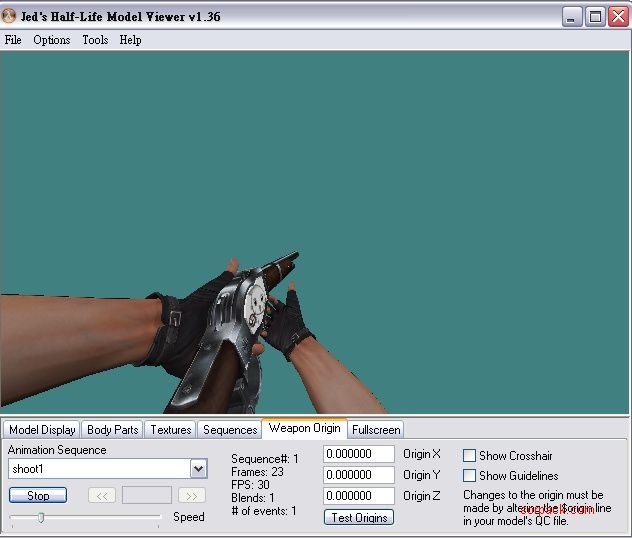Image resolution: width=632 pixels, height=538 pixels.
Task: Open the File menu
Action: click(x=13, y=40)
